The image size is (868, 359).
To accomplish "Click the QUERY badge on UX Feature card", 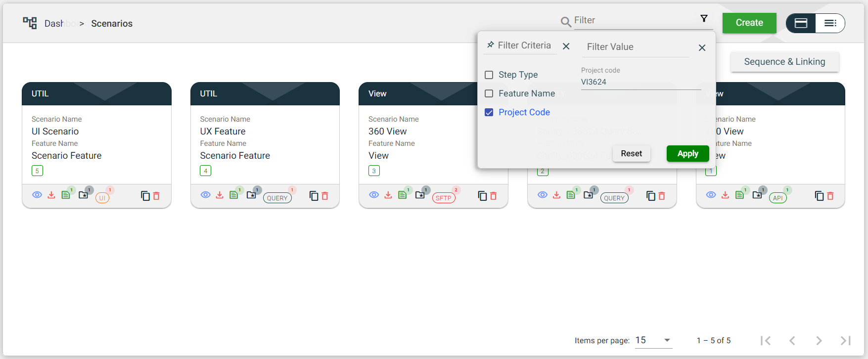I will (277, 198).
